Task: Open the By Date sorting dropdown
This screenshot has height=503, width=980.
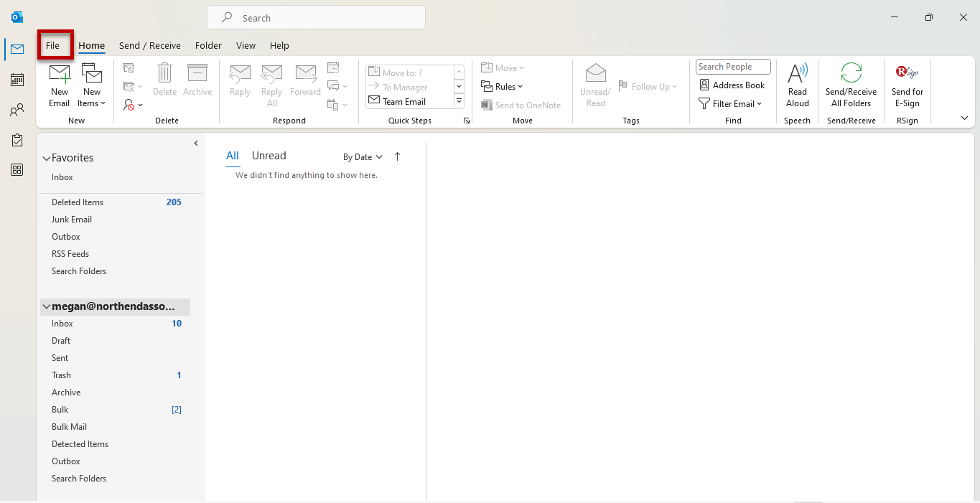Action: coord(362,156)
